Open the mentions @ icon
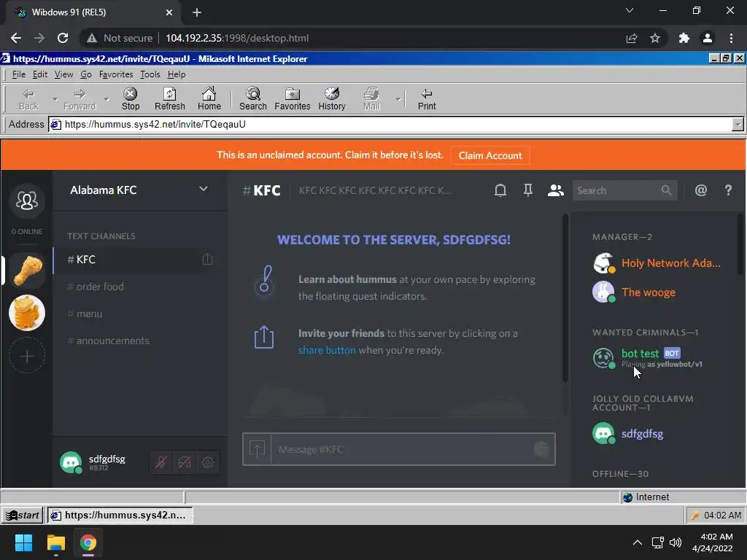 (700, 190)
